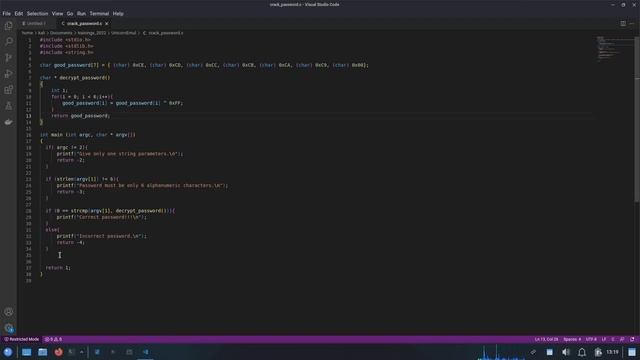The image size is (640, 360).
Task: Click line number 28 in the gutter
Action: point(29,211)
